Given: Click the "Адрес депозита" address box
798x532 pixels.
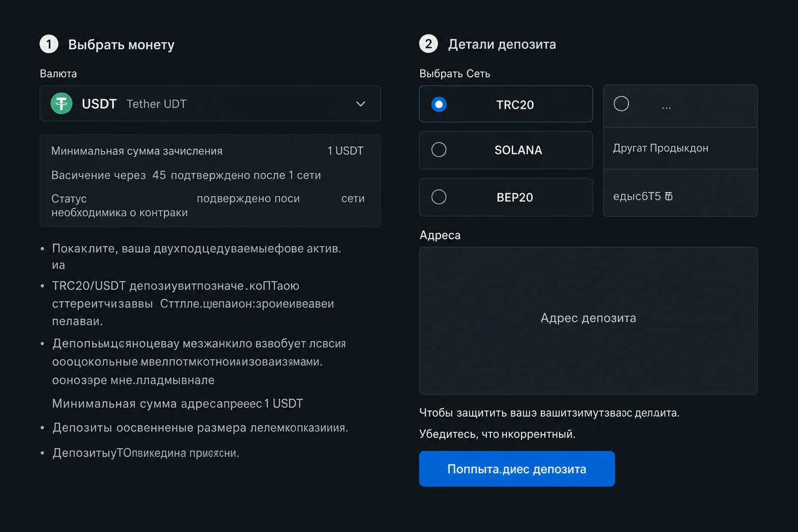Looking at the screenshot, I should pyautogui.click(x=588, y=321).
